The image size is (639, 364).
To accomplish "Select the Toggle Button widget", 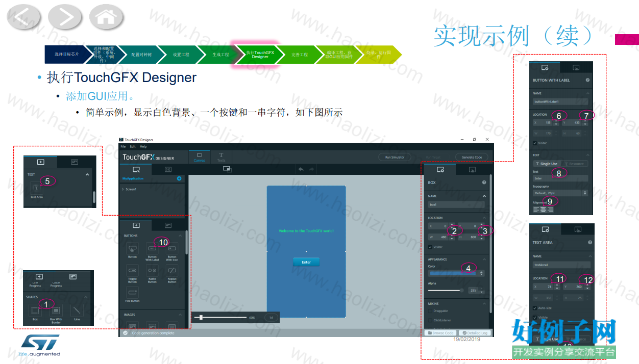I will tap(133, 270).
